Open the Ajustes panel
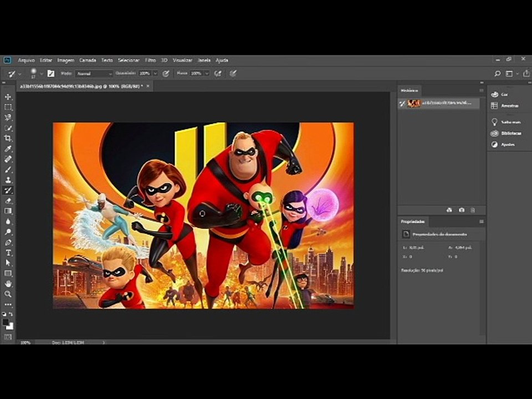 (503, 145)
